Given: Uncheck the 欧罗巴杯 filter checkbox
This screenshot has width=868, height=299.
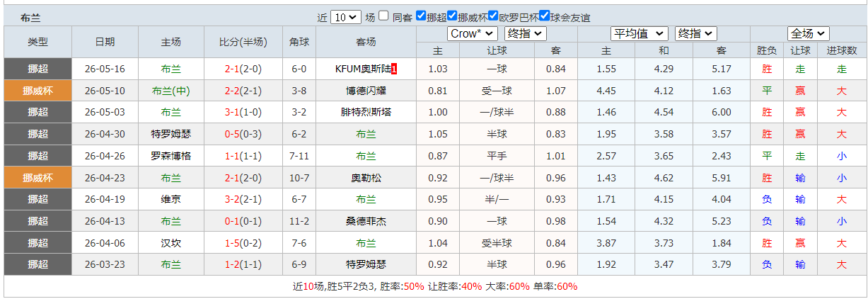Looking at the screenshot, I should point(492,16).
